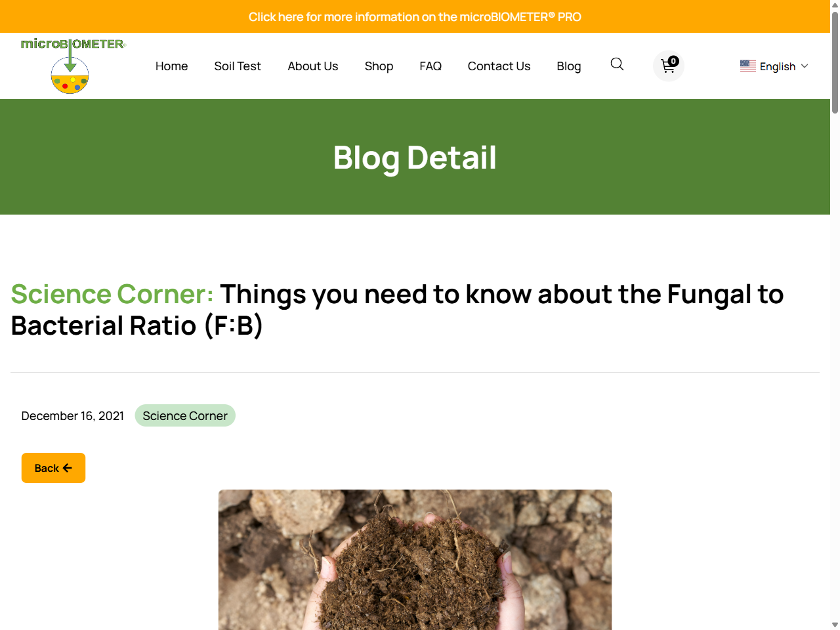Viewport: 840px width, 630px height.
Task: Click the cart item count badge
Action: pyautogui.click(x=673, y=60)
